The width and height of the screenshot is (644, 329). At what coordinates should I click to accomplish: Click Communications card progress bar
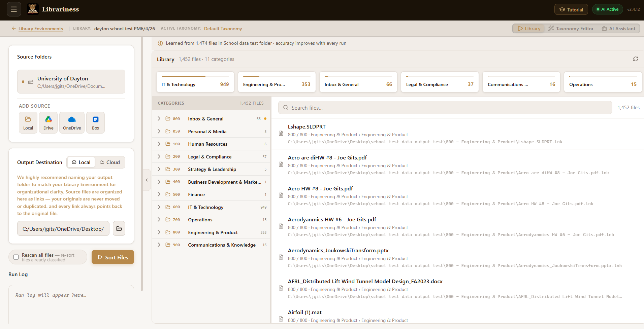(521, 76)
